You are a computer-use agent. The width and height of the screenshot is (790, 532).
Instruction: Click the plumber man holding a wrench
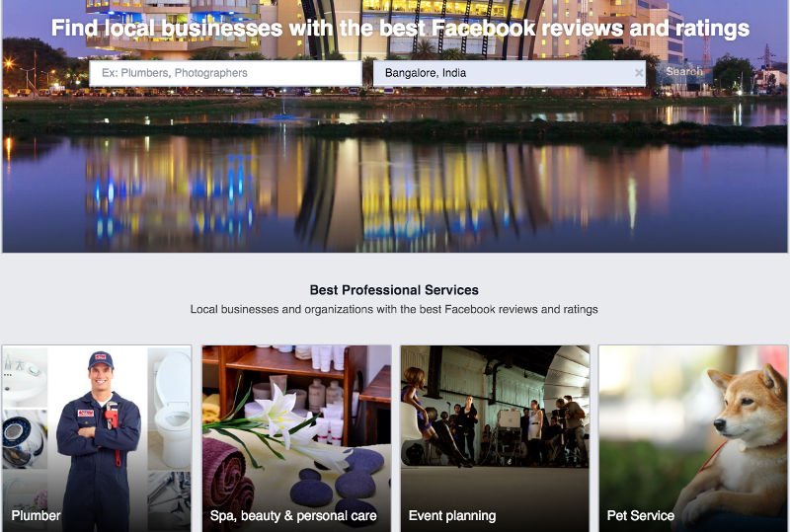tap(98, 438)
